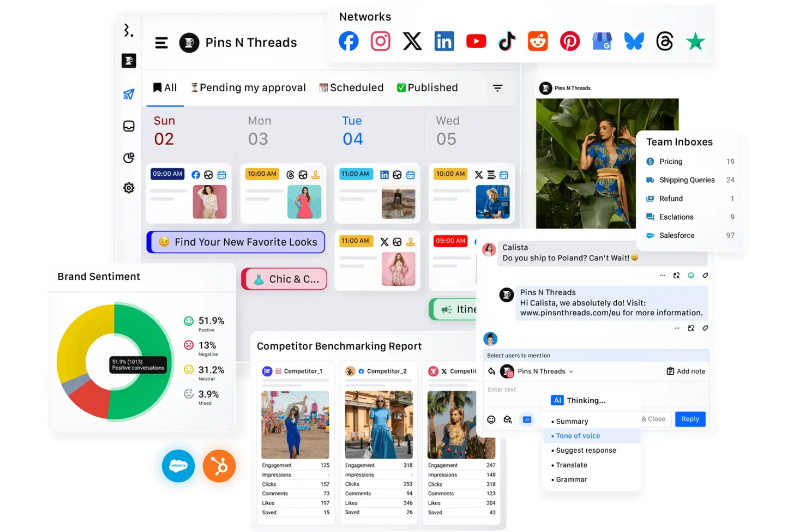Open the Tuesday 11:00 AM LinkedIn post card
The height and width of the screenshot is (532, 798).
(x=377, y=194)
